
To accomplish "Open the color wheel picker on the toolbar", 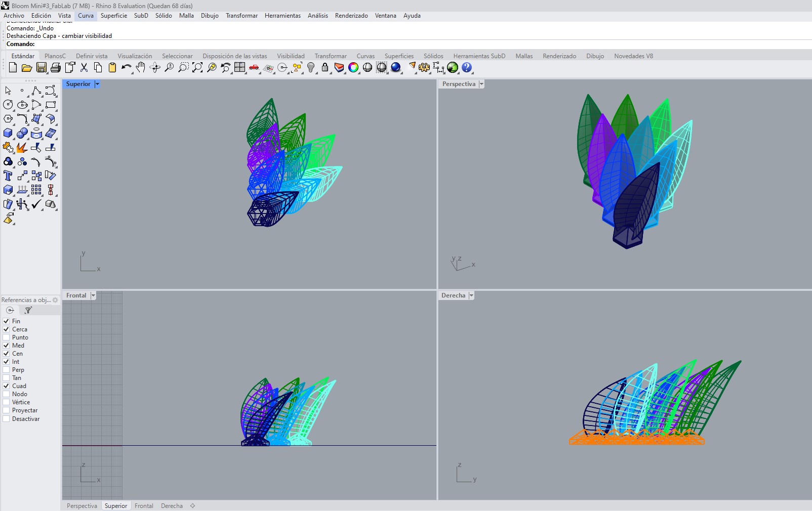I will pos(353,67).
